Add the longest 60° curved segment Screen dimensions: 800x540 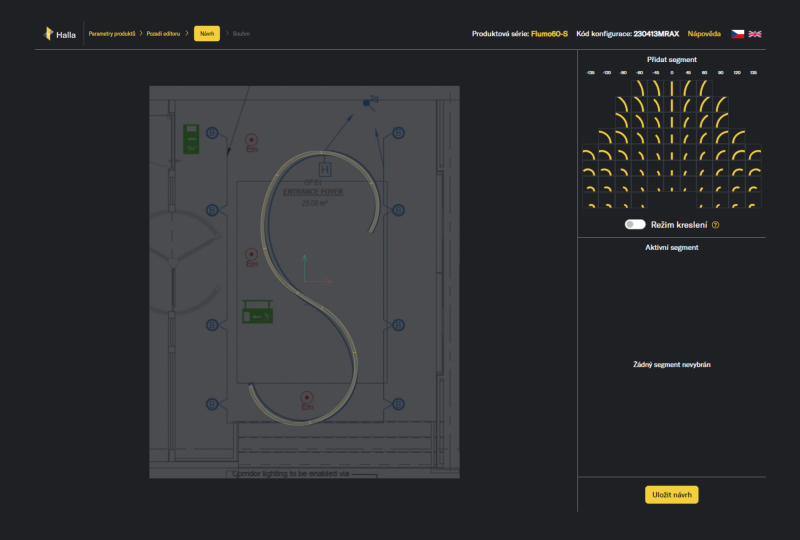(704, 88)
